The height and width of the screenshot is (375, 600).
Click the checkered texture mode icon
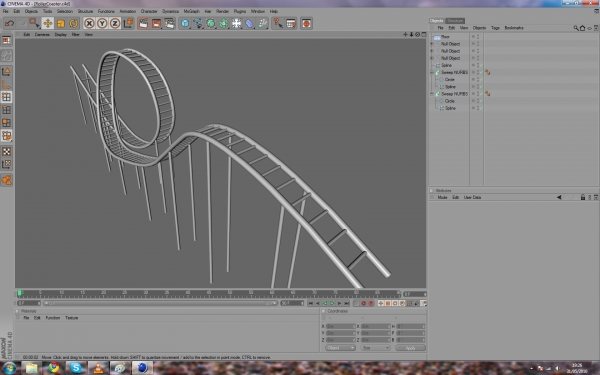coord(7,151)
